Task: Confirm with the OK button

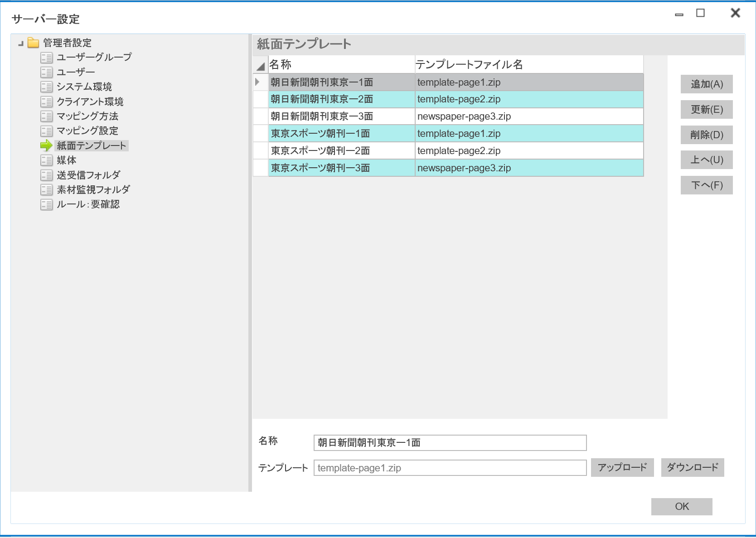Action: click(682, 507)
